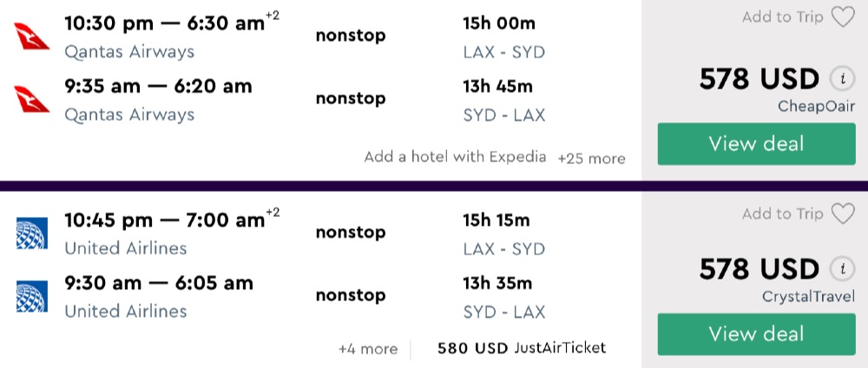Viewport: 868px width, 368px height.
Task: Save the Qantas flight with the heart icon
Action: [x=843, y=17]
